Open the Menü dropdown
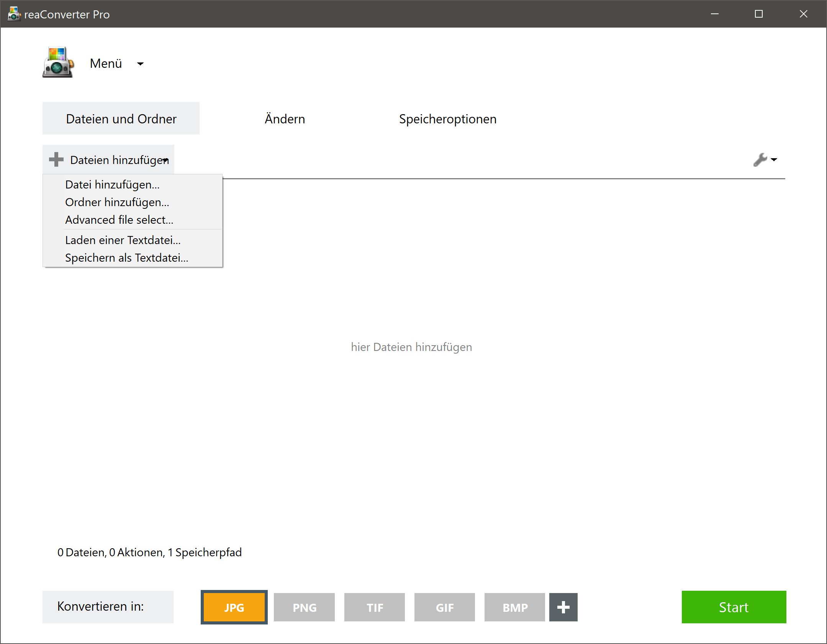This screenshot has height=644, width=827. click(116, 64)
